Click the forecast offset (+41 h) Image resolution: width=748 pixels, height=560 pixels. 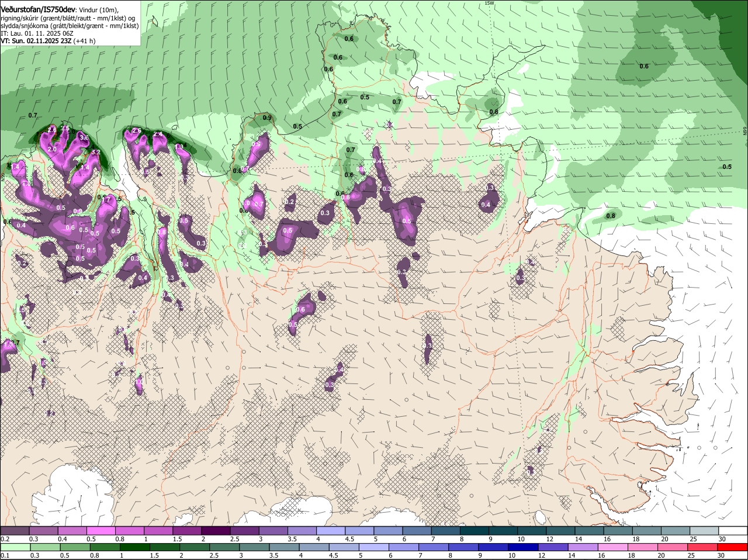point(84,41)
